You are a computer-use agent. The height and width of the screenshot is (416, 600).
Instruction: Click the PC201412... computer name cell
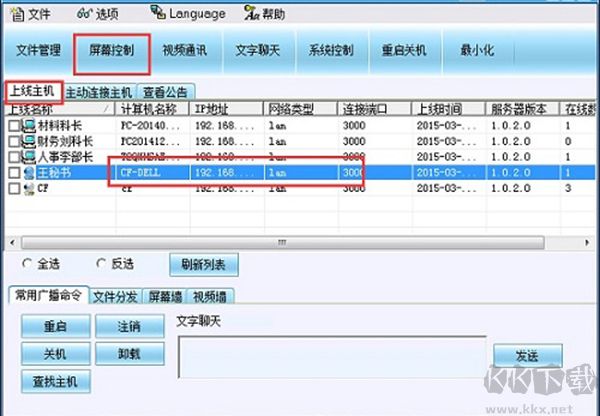[152, 141]
